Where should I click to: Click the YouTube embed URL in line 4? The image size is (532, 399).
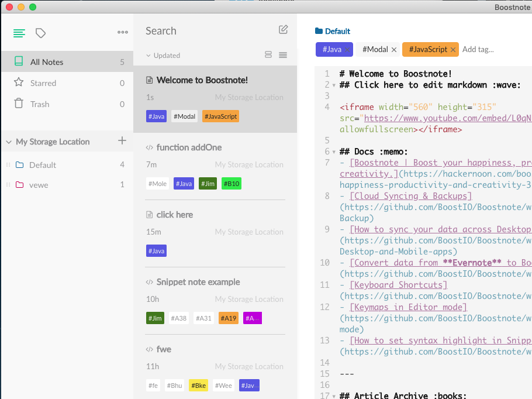(447, 118)
